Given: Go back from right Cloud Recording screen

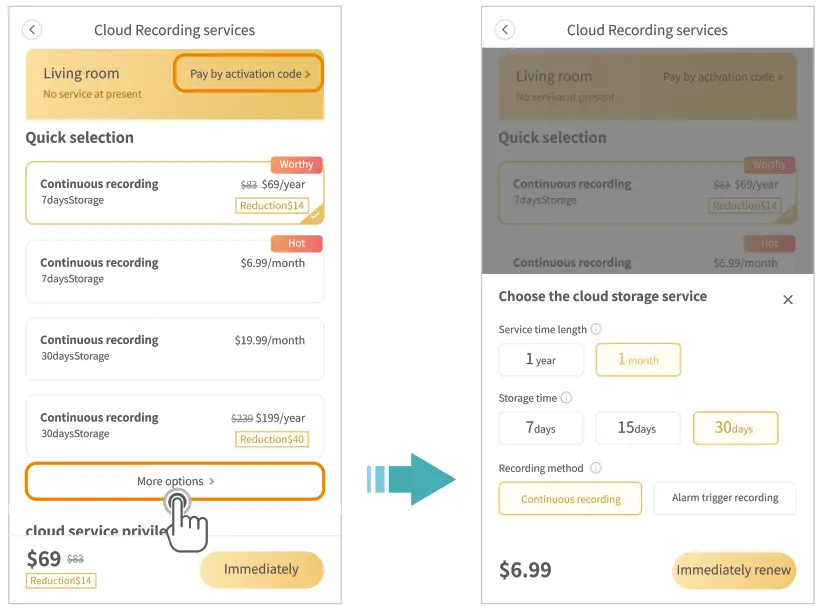Looking at the screenshot, I should click(505, 30).
